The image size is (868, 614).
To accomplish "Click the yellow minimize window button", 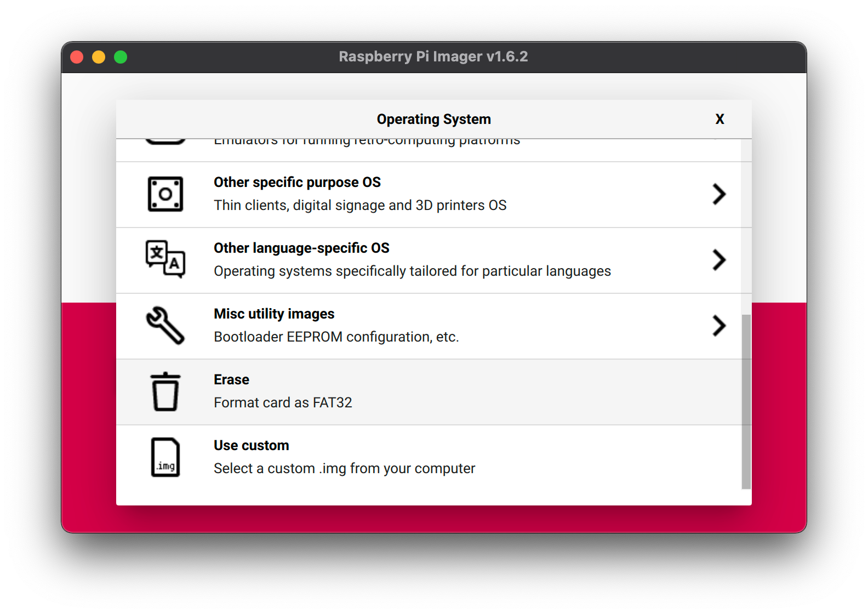I will 99,57.
